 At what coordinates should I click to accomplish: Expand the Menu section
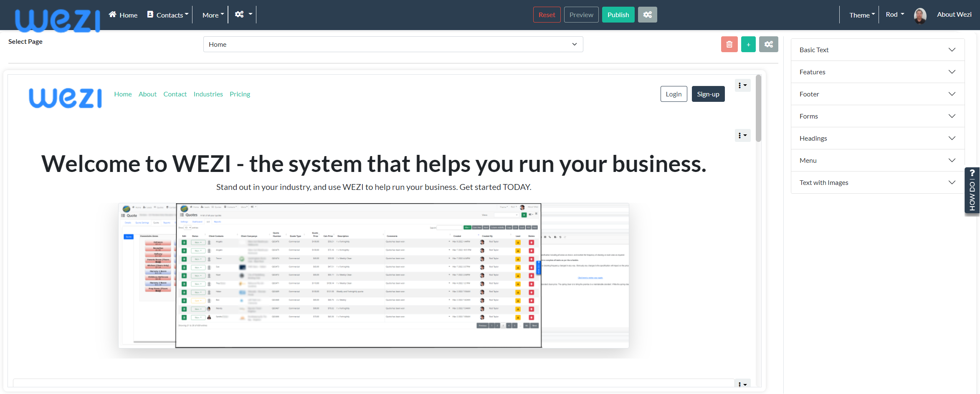[x=878, y=160]
